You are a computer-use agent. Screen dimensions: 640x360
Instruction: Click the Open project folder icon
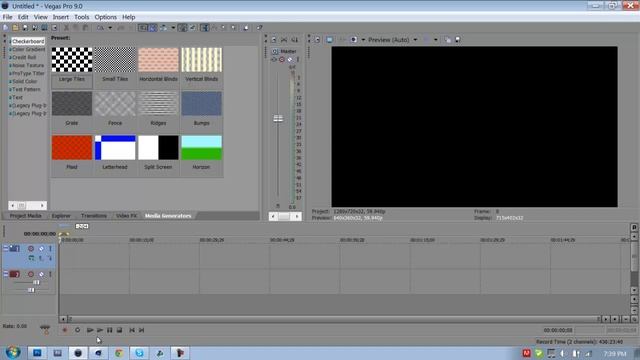click(x=15, y=28)
